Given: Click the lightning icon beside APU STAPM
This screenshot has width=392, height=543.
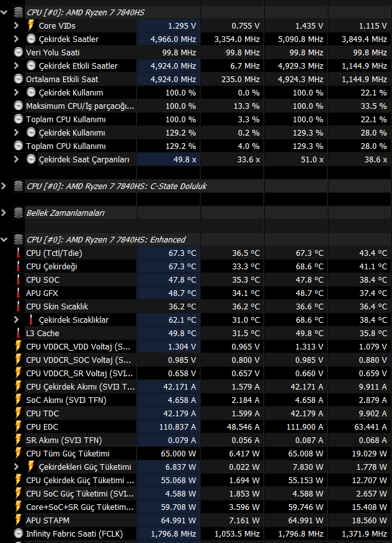Looking at the screenshot, I should (18, 520).
